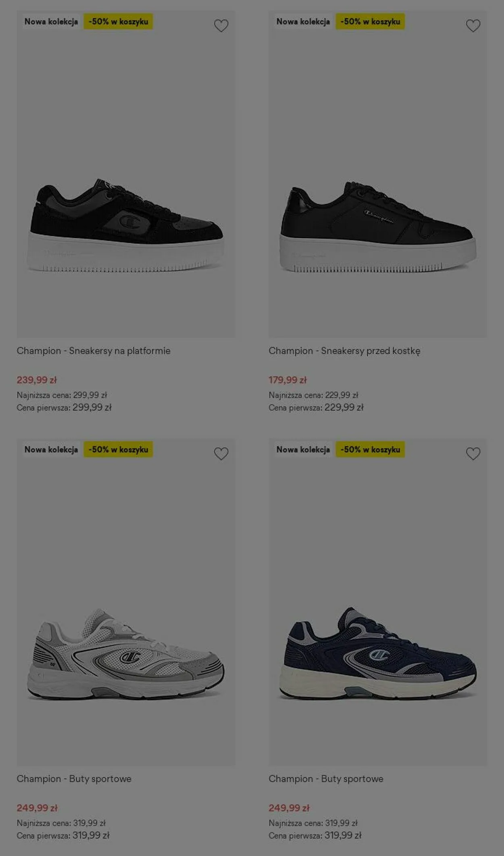
Task: Open the Champion - Sneakersy na platformie link
Action: pyautogui.click(x=94, y=351)
